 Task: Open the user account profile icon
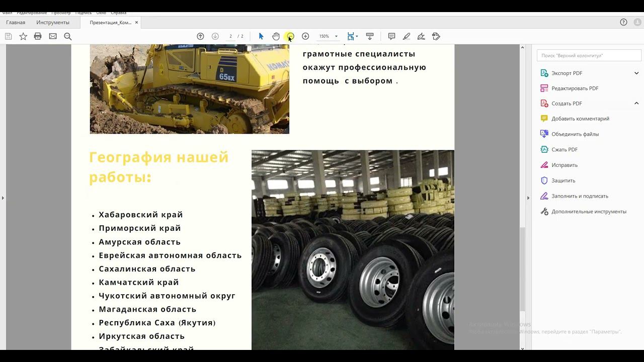638,22
